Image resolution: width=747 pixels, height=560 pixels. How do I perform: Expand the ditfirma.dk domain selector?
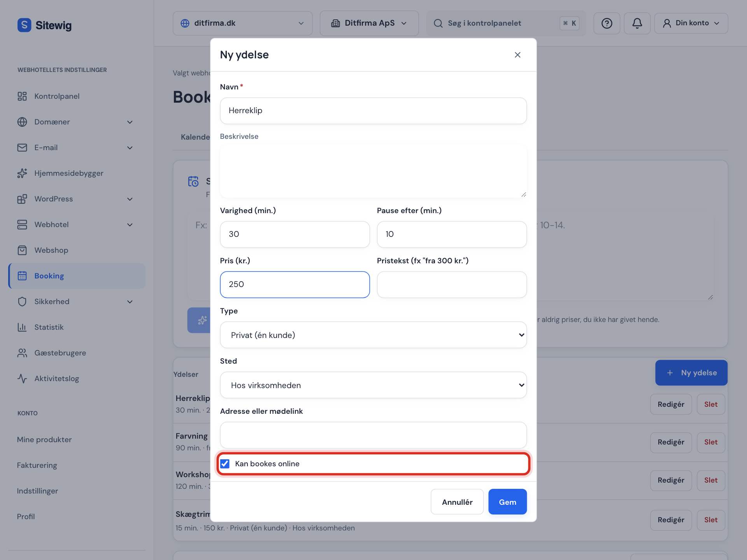point(242,23)
